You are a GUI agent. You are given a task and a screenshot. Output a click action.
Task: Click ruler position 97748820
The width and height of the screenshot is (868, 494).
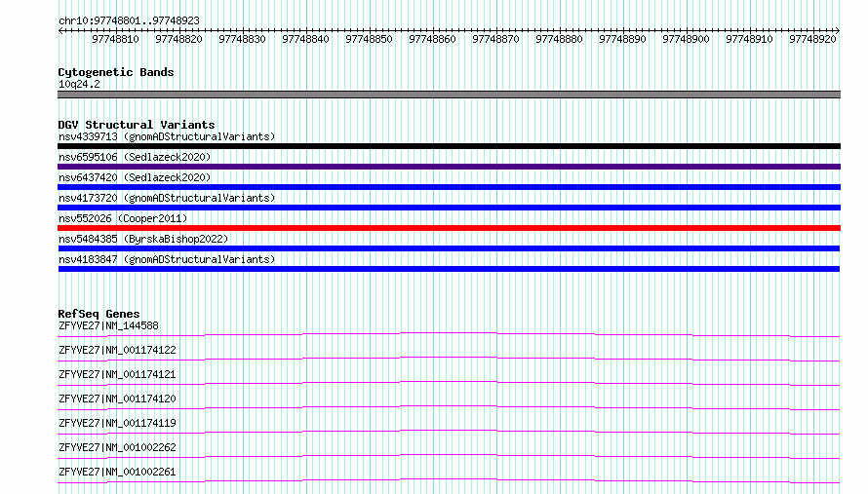coord(178,39)
